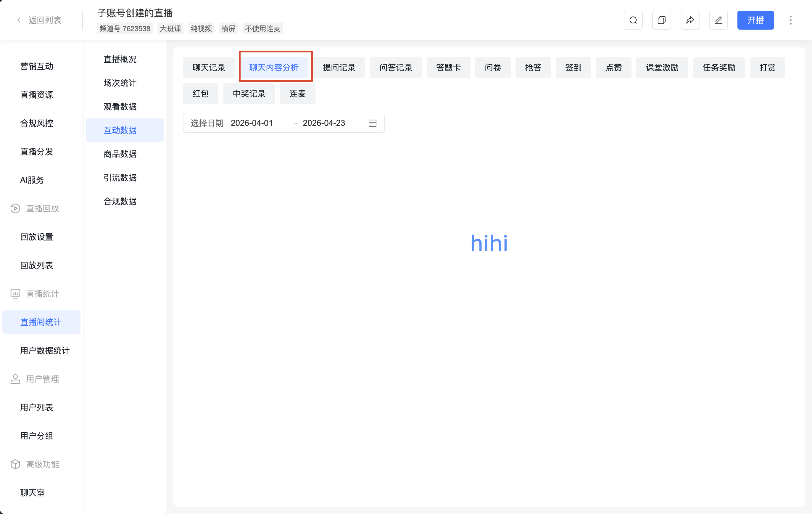Open the 抢答 tab
The width and height of the screenshot is (812, 514).
point(533,68)
